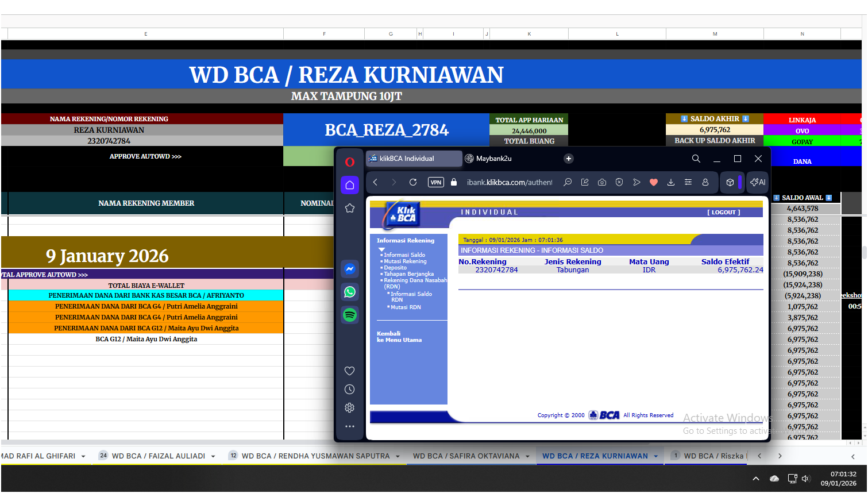This screenshot has height=493, width=868.
Task: Open dropdown for FAIZAL AULIADI sheet tab
Action: [x=213, y=457]
